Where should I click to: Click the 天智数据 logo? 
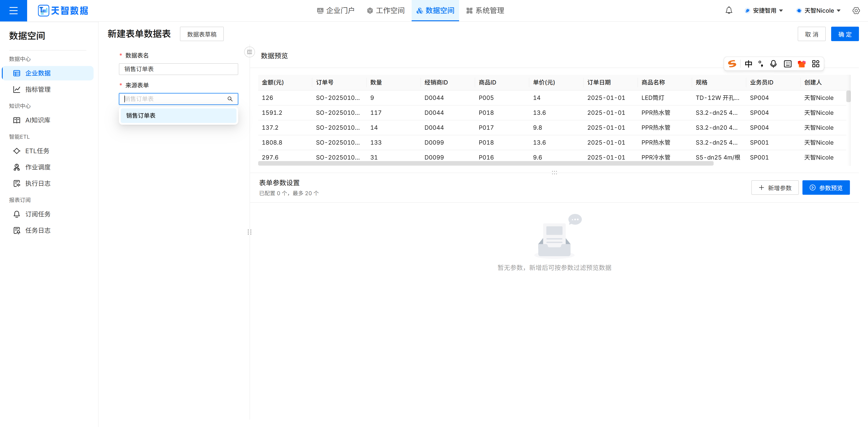[63, 10]
